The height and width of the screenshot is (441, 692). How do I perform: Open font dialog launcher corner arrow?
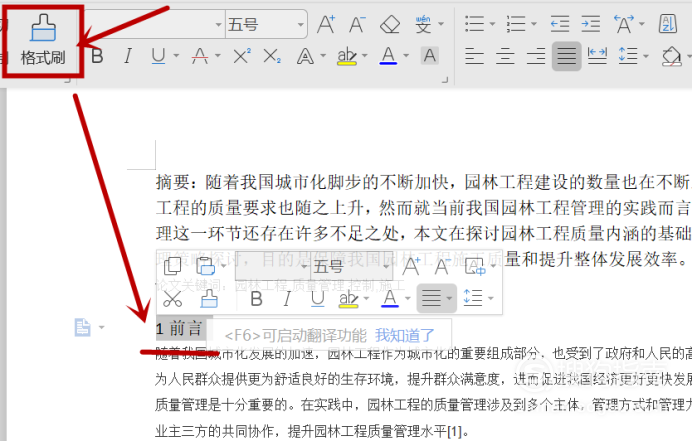click(445, 80)
